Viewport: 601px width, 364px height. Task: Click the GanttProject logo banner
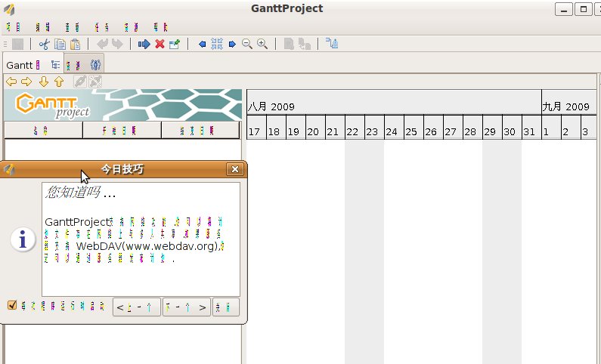point(122,105)
